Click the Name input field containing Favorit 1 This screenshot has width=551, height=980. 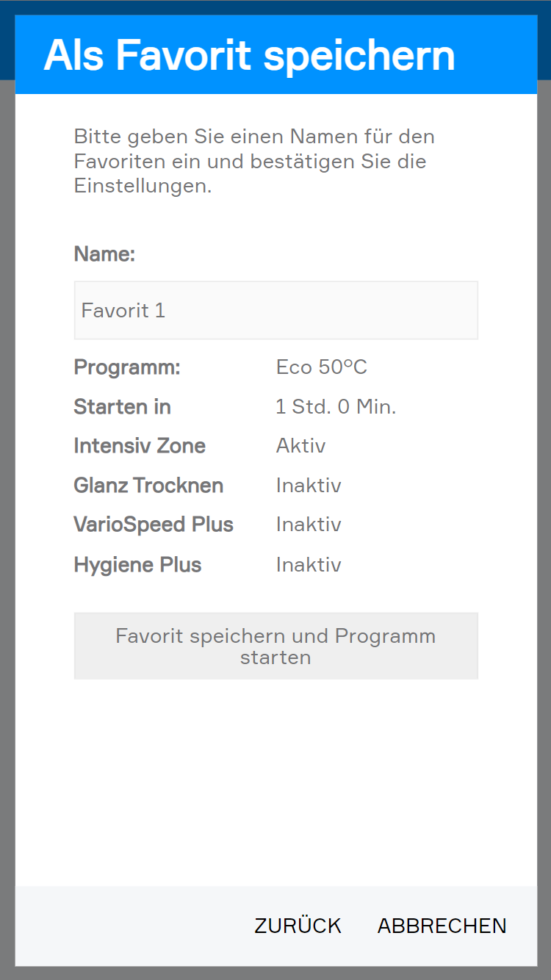(275, 310)
